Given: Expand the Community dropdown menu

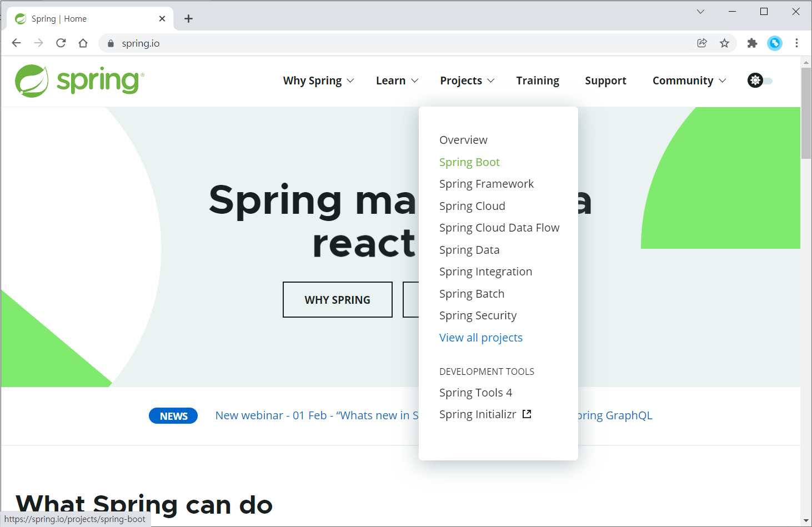Looking at the screenshot, I should coord(689,81).
